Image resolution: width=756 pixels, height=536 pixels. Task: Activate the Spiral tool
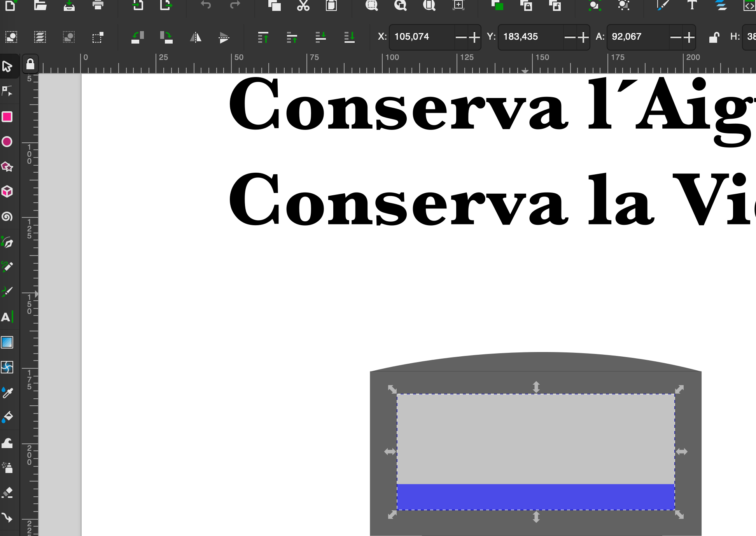[7, 217]
